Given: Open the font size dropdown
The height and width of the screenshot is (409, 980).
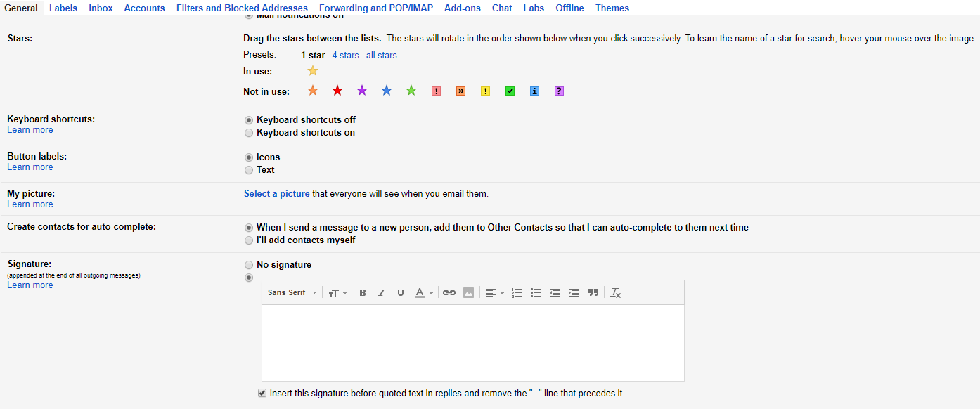Looking at the screenshot, I should click(337, 292).
